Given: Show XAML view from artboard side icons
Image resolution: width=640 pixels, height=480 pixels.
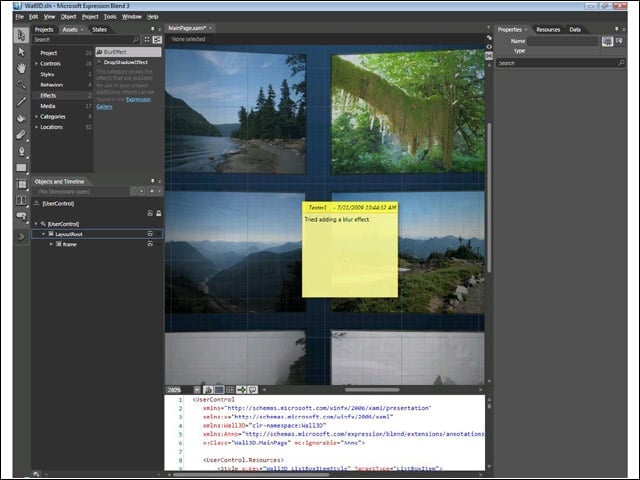Looking at the screenshot, I should click(x=489, y=47).
